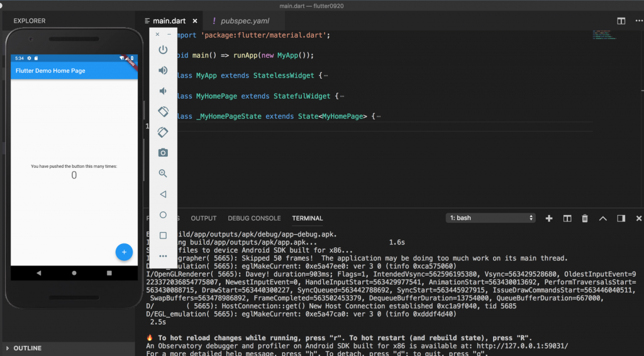Kill terminal with trash can icon
Screen dimensions: 644x356
(x=585, y=218)
